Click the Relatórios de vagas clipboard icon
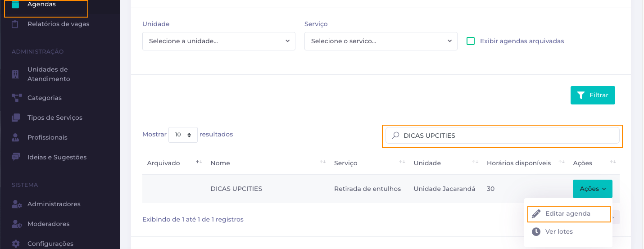This screenshot has width=644, height=249. (x=15, y=24)
